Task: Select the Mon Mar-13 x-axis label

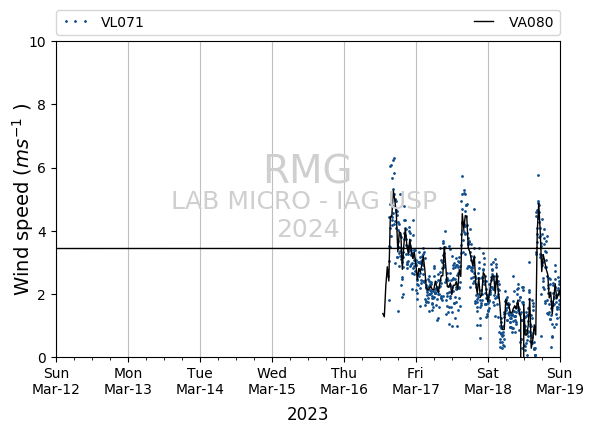Action: pyautogui.click(x=128, y=381)
